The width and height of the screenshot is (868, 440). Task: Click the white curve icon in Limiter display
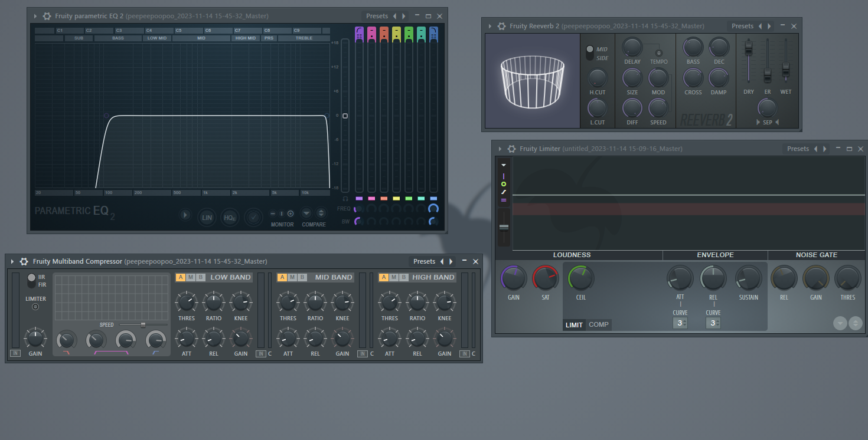click(504, 192)
